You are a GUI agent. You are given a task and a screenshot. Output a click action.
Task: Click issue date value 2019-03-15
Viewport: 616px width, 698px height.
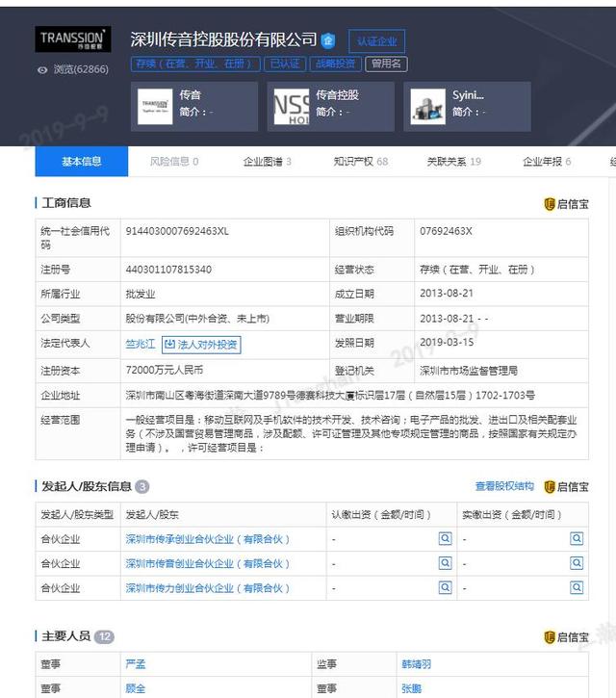tap(447, 342)
